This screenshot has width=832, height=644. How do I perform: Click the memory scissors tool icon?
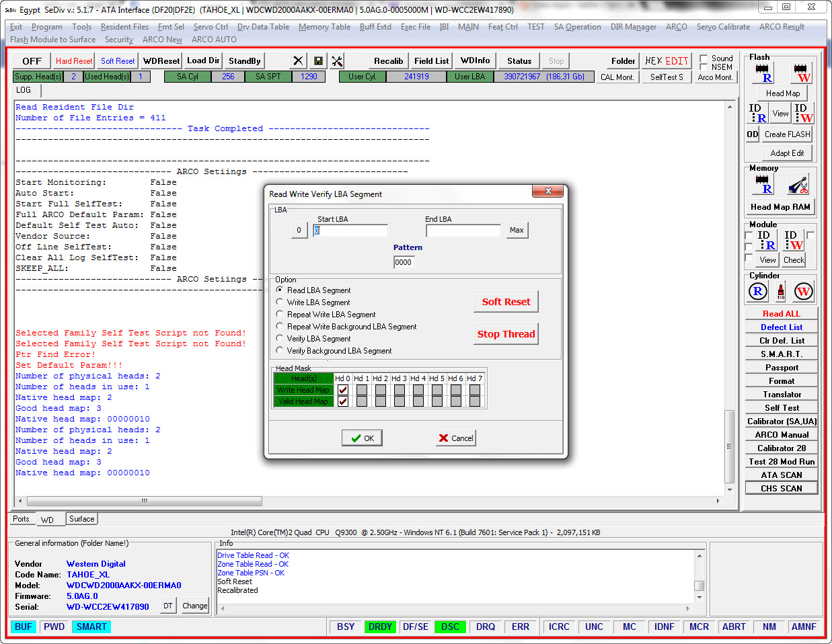tap(798, 184)
